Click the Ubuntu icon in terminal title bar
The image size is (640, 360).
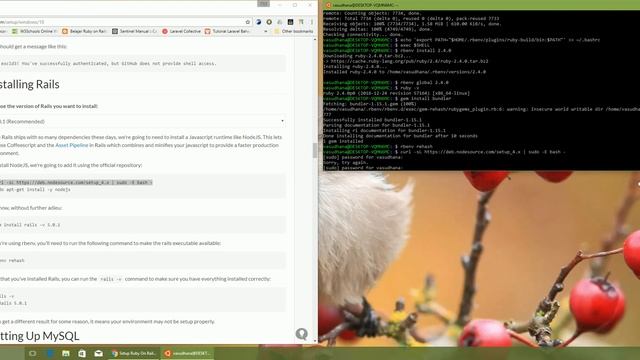pyautogui.click(x=328, y=5)
